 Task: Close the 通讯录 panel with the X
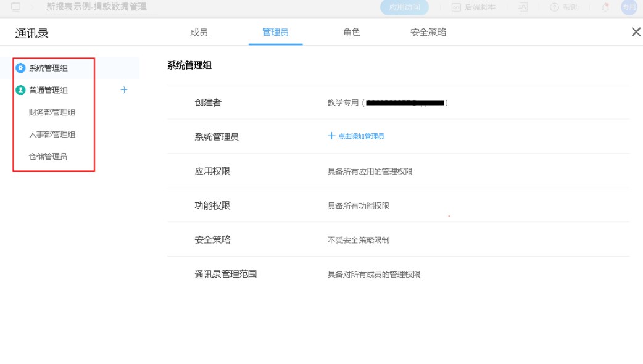click(x=636, y=32)
